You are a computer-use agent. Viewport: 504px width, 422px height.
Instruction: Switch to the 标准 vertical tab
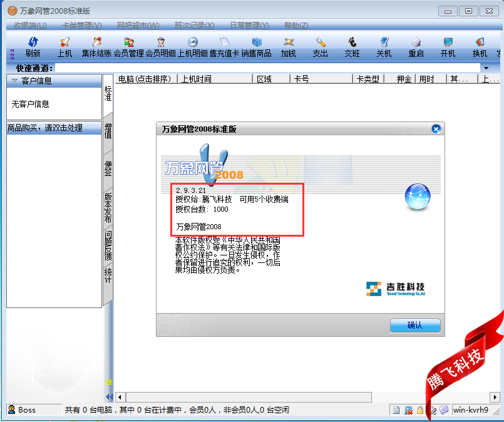pos(108,93)
